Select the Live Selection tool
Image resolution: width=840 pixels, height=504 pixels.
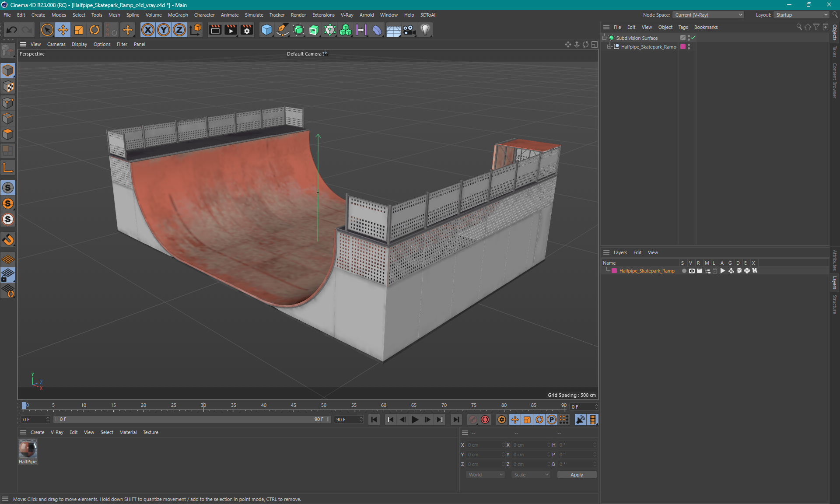(x=47, y=30)
